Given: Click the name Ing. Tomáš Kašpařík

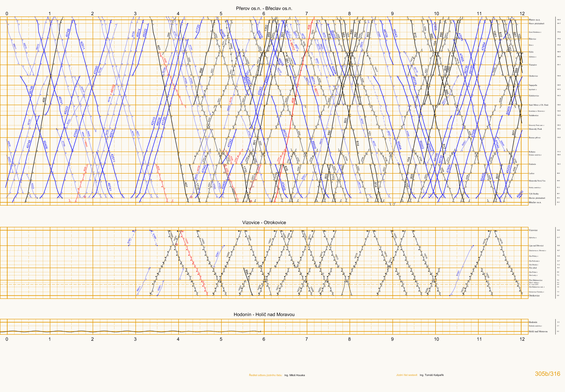Looking at the screenshot, I should [x=431, y=375].
